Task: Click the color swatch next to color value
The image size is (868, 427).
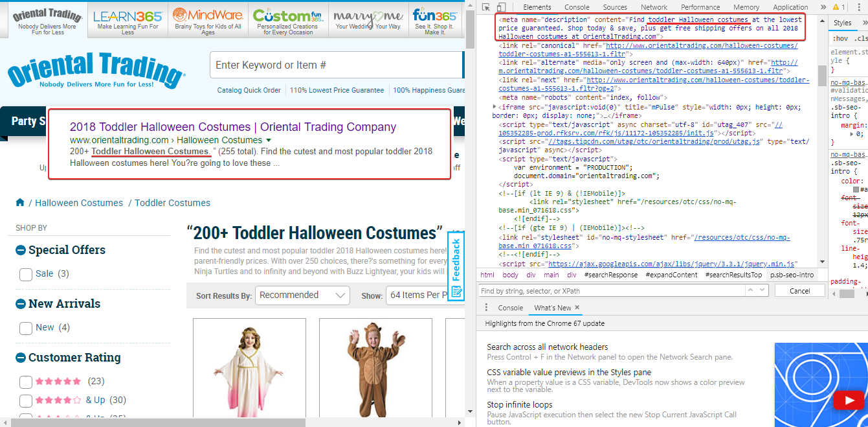Action: point(857,189)
